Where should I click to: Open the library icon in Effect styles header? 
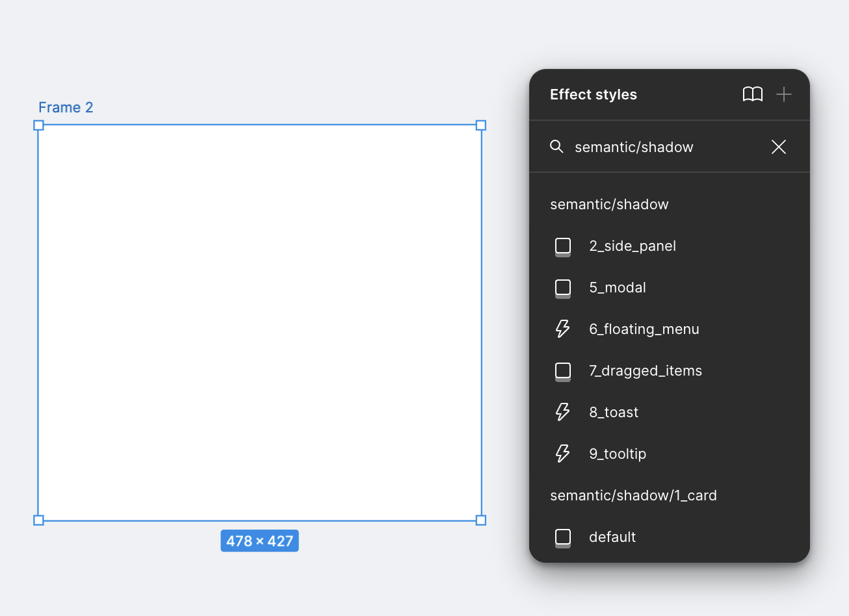click(x=753, y=94)
